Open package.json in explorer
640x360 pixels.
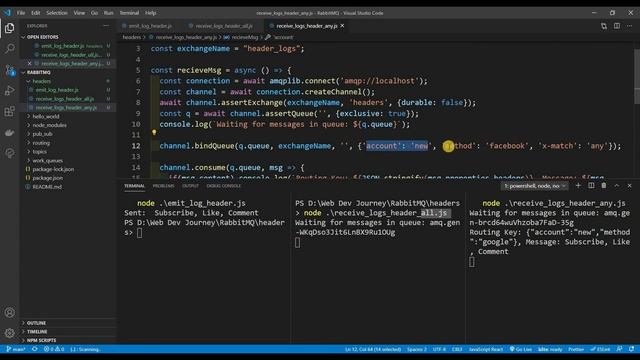(x=47, y=178)
